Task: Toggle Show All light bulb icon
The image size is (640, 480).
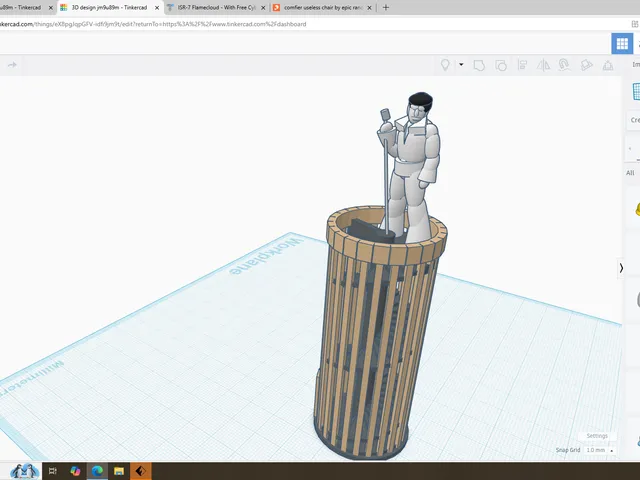Action: point(445,65)
